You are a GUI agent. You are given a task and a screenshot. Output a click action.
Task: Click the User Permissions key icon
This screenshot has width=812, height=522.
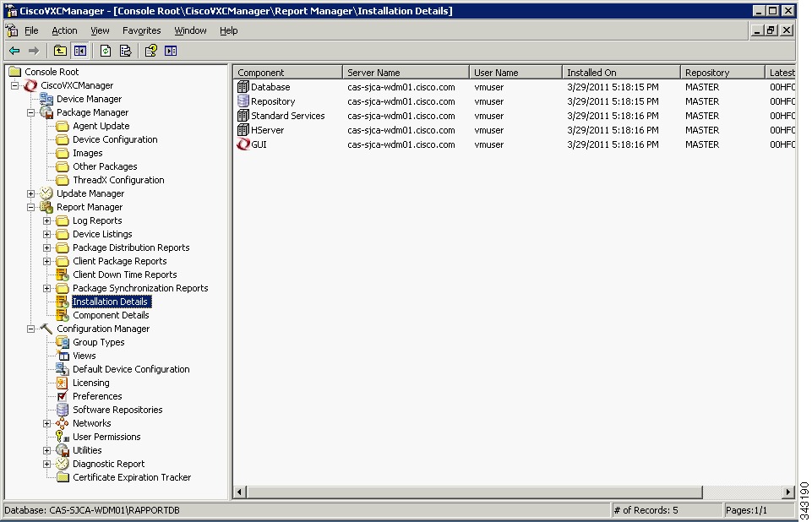pos(63,437)
